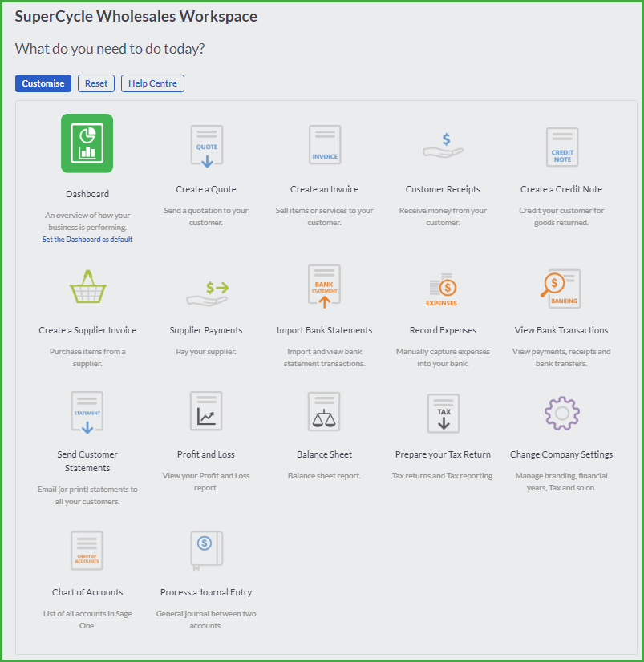The image size is (644, 662).
Task: Click the Balance Sheet scales icon
Action: point(324,411)
